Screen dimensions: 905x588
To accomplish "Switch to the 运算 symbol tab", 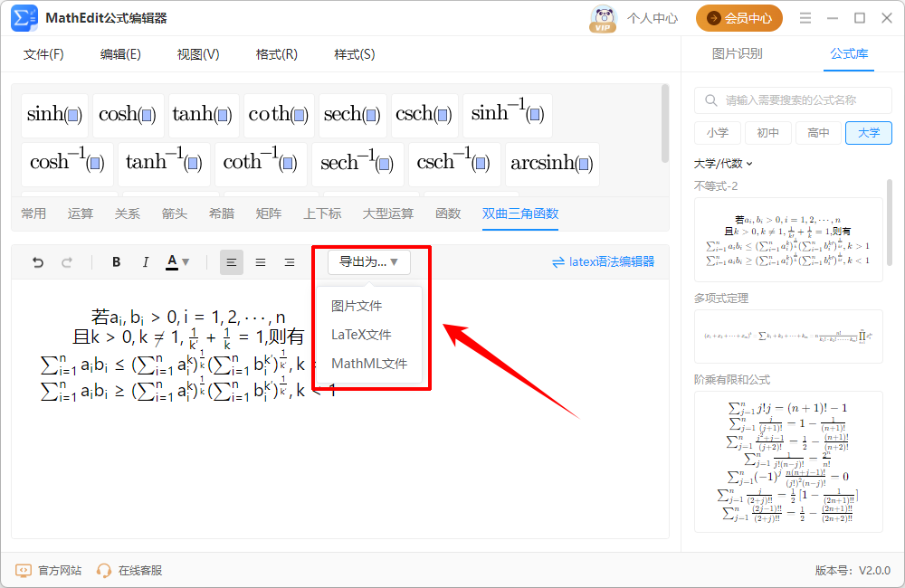I will 81,213.
